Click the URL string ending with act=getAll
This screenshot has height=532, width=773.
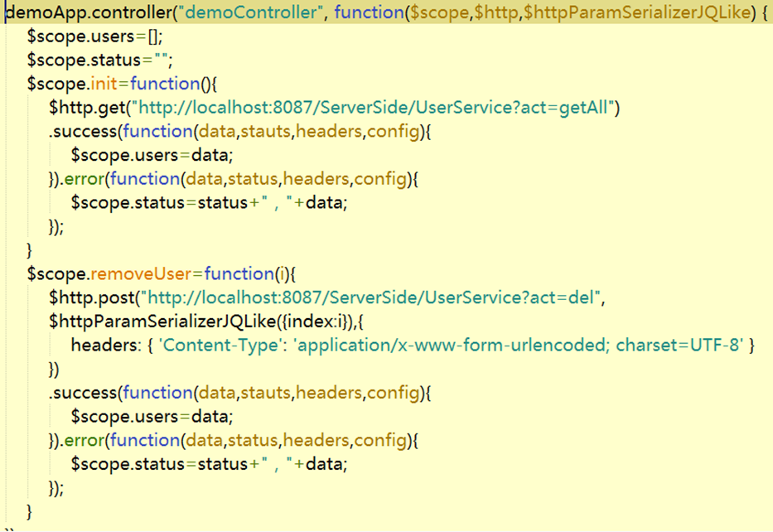pyautogui.click(x=373, y=108)
